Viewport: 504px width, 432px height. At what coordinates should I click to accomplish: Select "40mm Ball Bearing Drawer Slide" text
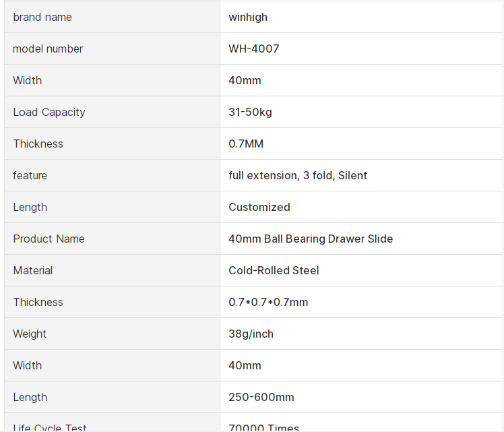coord(311,239)
